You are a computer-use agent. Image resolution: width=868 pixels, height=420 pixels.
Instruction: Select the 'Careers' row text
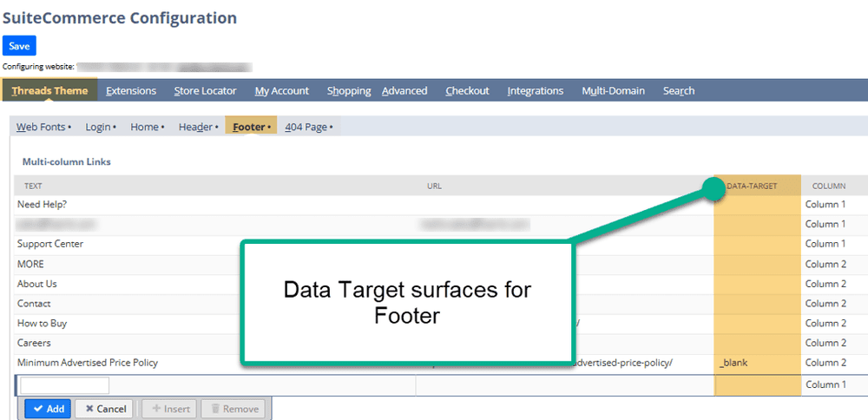(x=34, y=343)
